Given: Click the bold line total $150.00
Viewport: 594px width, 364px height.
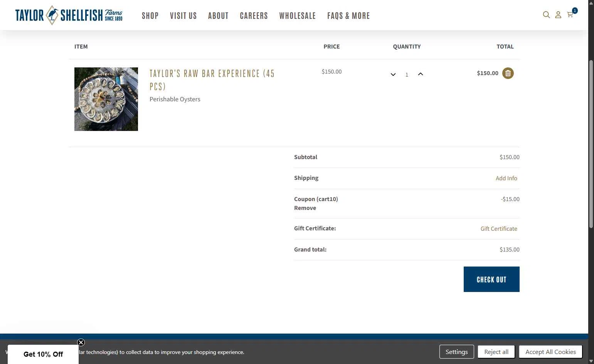Looking at the screenshot, I should pos(488,73).
